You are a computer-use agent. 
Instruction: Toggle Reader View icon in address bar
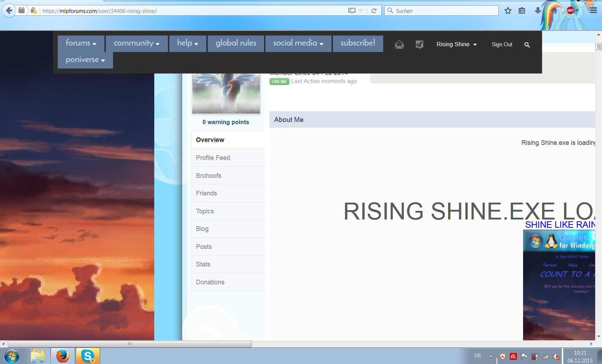click(x=352, y=11)
